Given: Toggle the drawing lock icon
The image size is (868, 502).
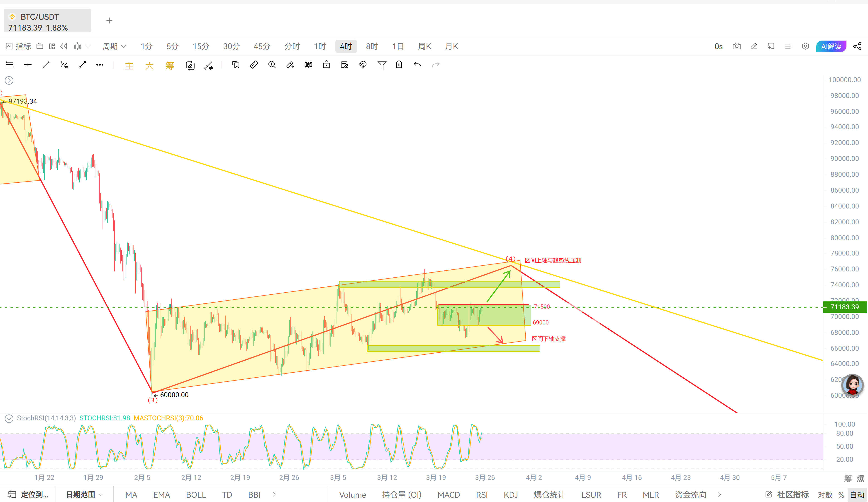Looking at the screenshot, I should coord(326,65).
